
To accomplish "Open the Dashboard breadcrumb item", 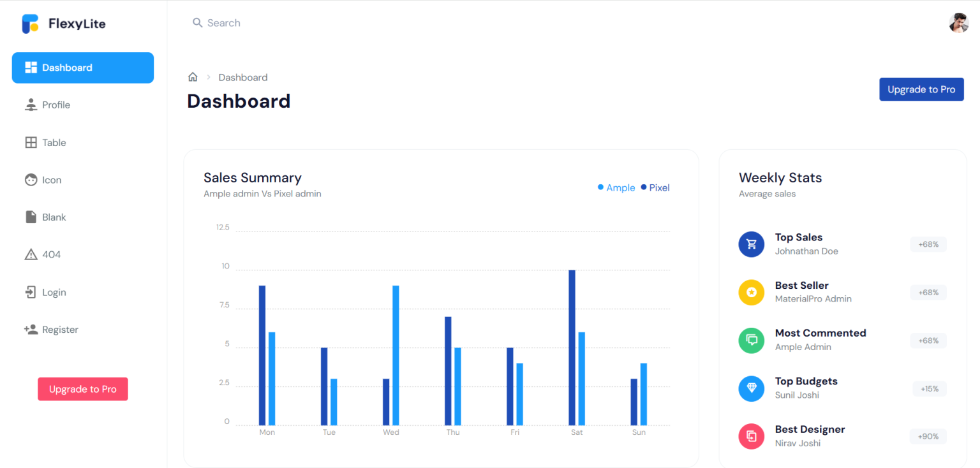I will click(x=243, y=77).
